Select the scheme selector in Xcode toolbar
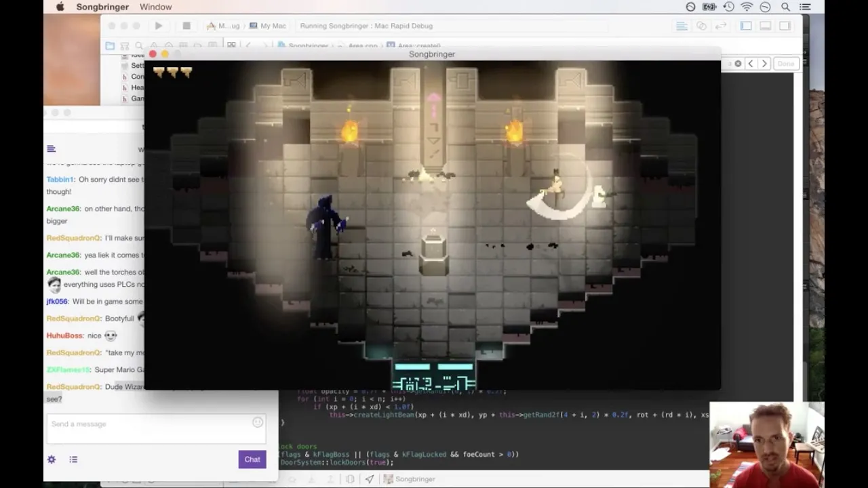This screenshot has width=868, height=488. [x=223, y=26]
